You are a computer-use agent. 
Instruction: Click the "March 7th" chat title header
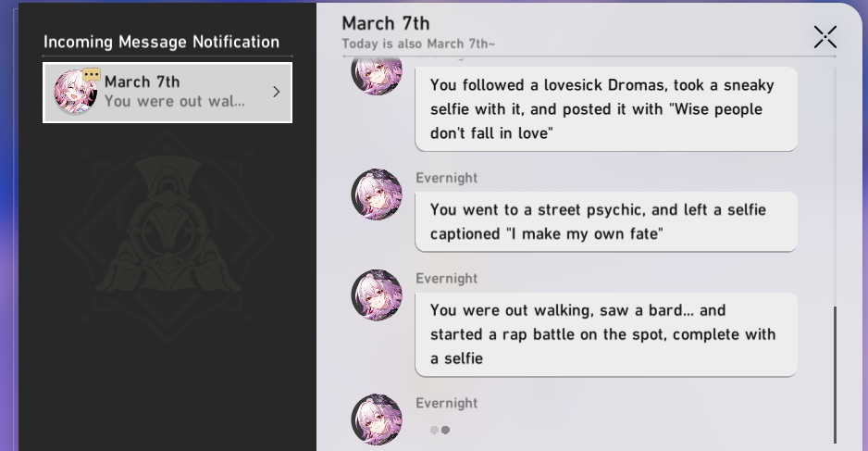[x=386, y=23]
